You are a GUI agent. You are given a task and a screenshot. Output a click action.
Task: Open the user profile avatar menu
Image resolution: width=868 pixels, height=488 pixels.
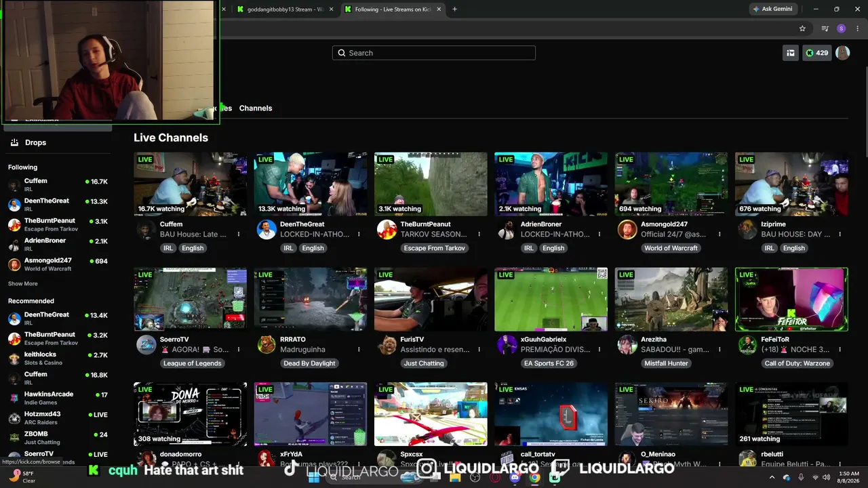tap(843, 53)
